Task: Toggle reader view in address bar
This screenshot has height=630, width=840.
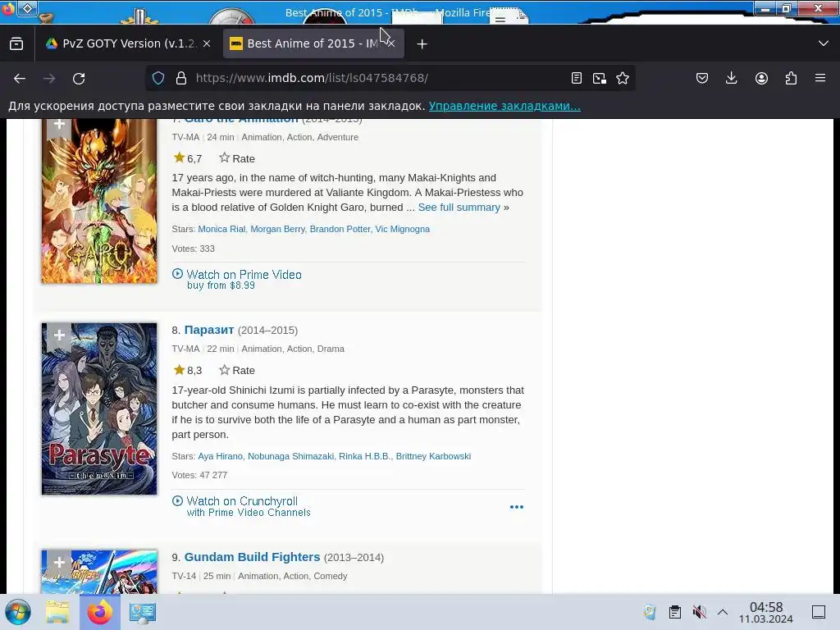Action: click(x=577, y=78)
